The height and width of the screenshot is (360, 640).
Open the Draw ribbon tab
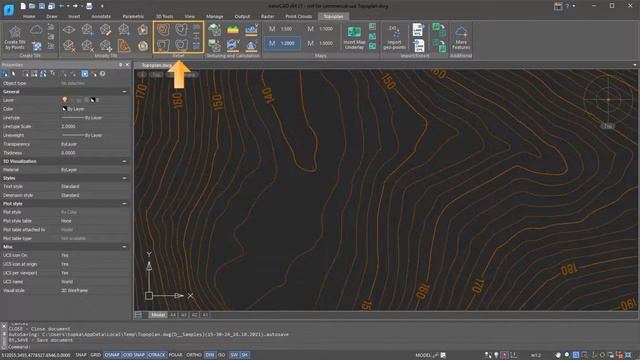coord(51,16)
